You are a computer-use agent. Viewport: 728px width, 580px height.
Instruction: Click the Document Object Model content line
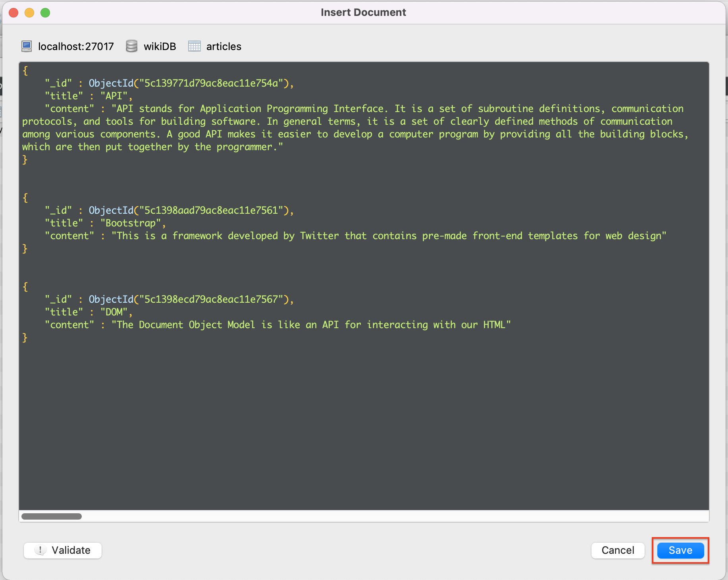click(278, 325)
